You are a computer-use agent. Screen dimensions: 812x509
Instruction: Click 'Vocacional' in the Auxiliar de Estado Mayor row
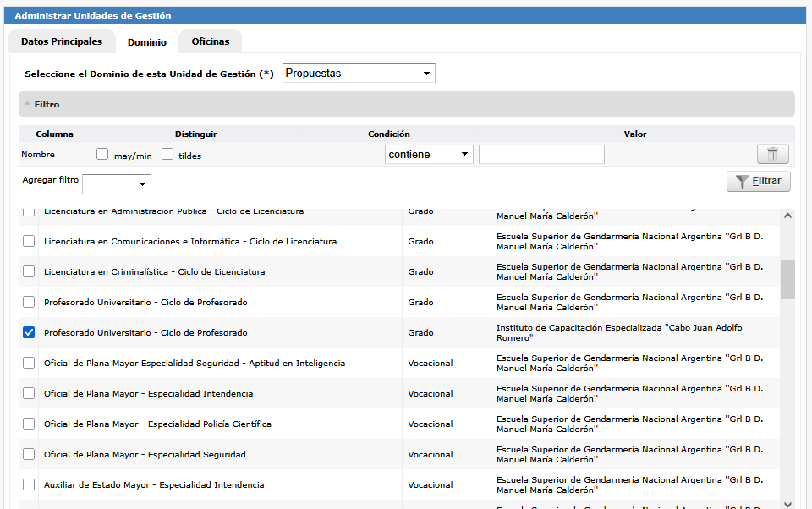pos(431,485)
